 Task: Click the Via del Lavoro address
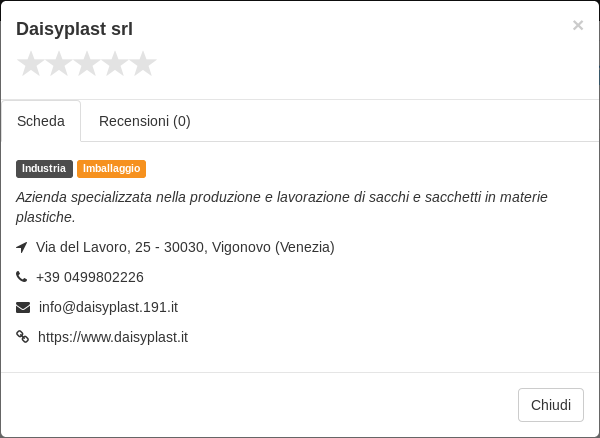click(185, 247)
